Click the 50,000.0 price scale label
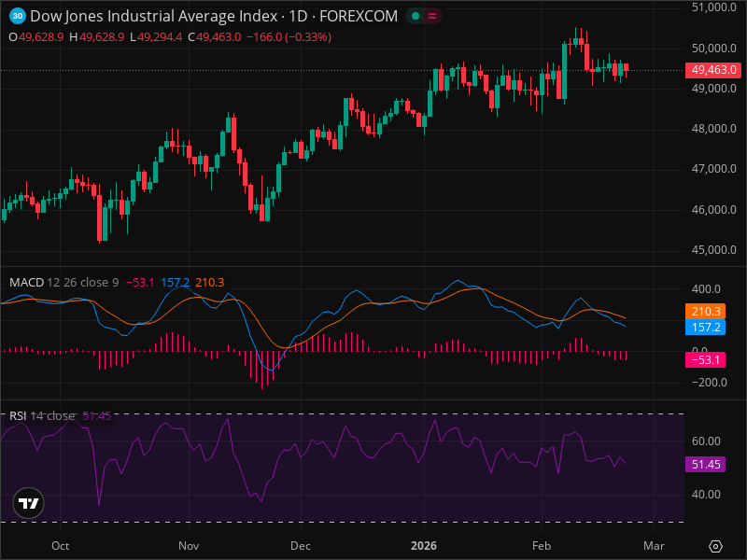 [714, 49]
